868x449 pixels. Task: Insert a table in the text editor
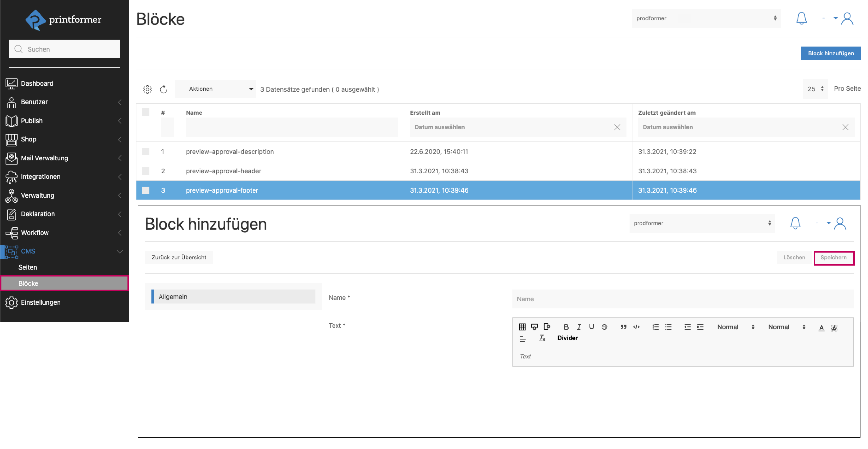tap(522, 327)
